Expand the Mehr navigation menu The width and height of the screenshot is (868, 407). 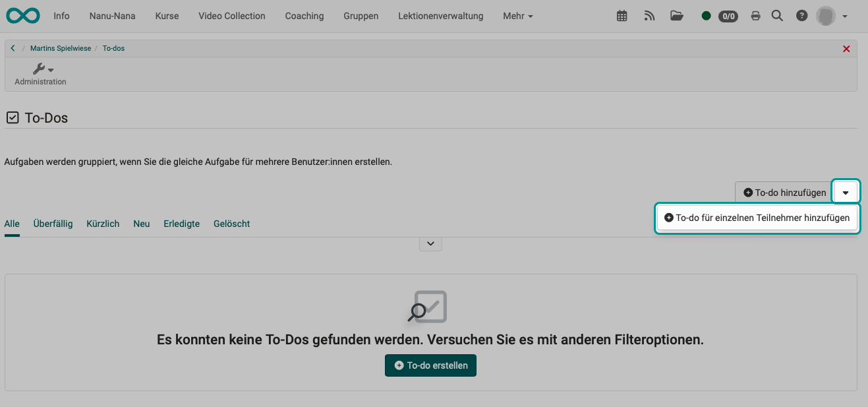pyautogui.click(x=517, y=16)
